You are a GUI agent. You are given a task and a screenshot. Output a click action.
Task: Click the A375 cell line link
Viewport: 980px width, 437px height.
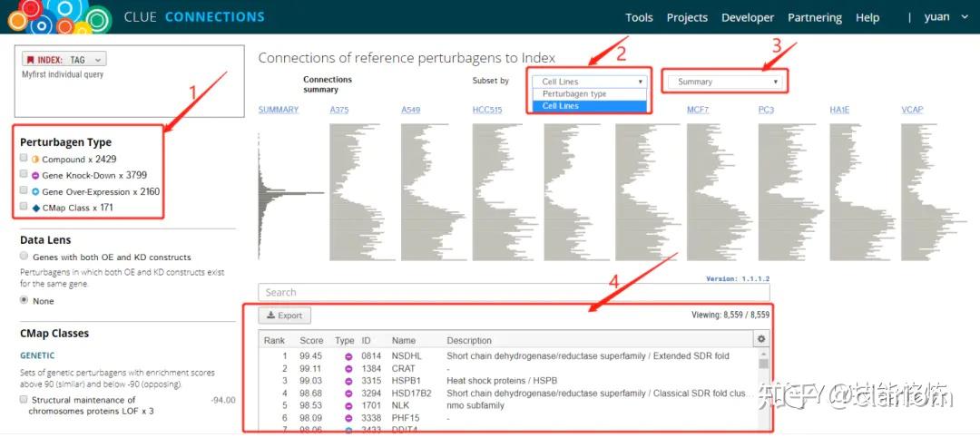pos(339,110)
